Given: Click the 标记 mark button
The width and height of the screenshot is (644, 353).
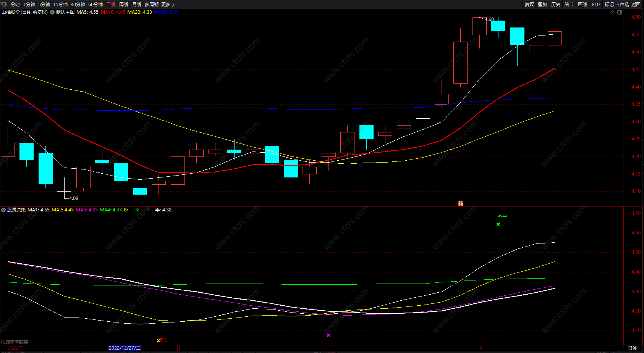Looking at the screenshot, I should [x=609, y=5].
